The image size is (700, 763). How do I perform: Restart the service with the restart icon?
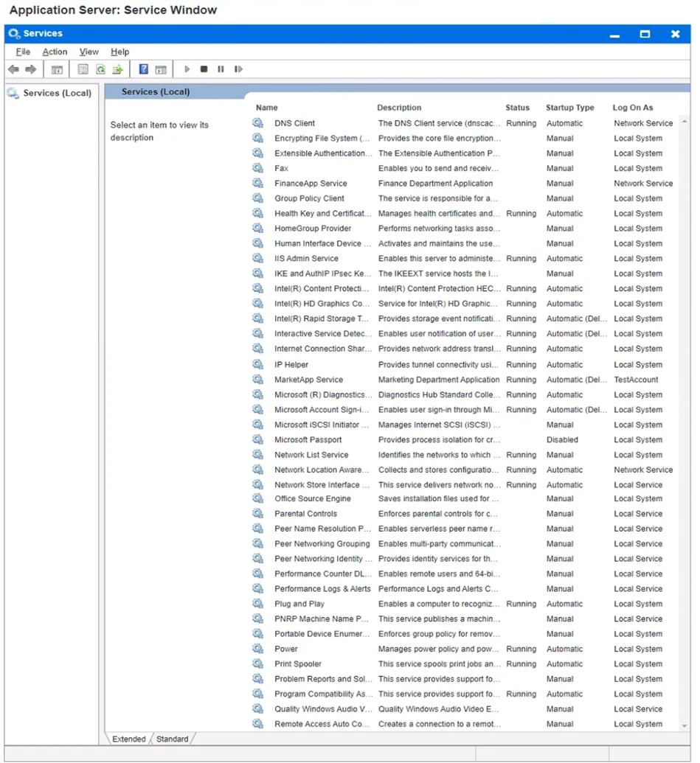[x=238, y=69]
